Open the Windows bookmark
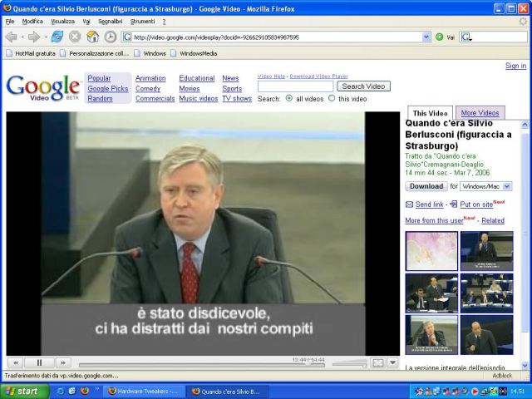Viewport: 532px width, 399px height. [150, 53]
